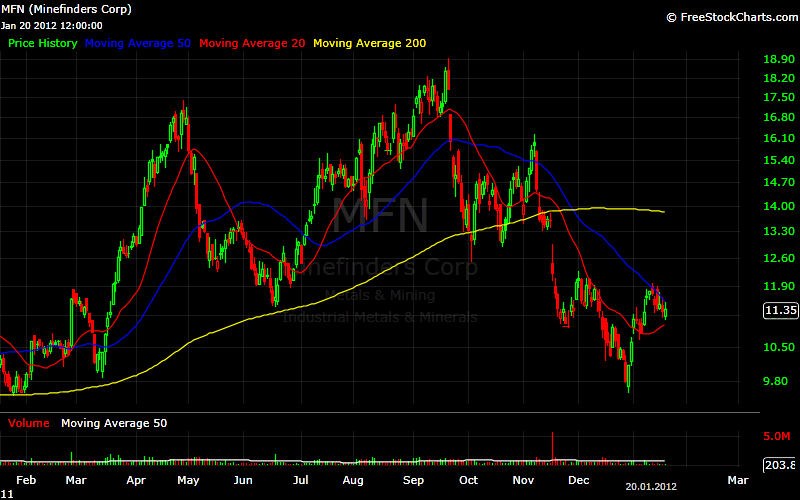Click the 13.30 price axis label

click(779, 231)
